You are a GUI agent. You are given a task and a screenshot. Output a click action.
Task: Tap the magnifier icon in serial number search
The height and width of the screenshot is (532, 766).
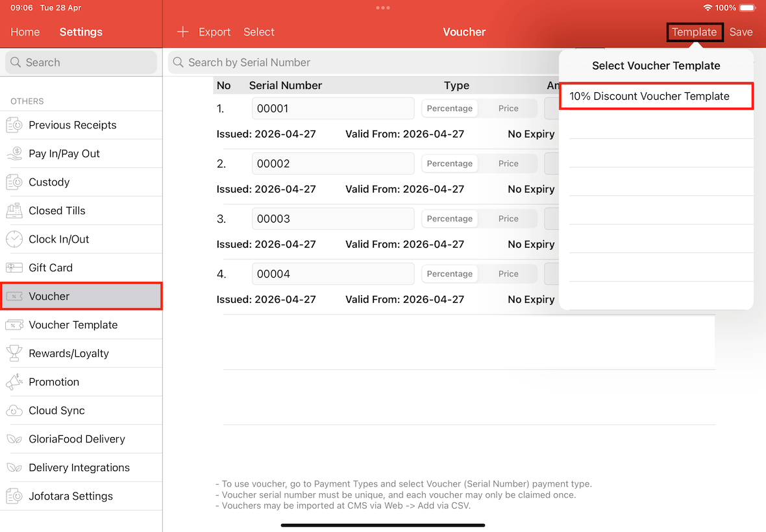[179, 62]
